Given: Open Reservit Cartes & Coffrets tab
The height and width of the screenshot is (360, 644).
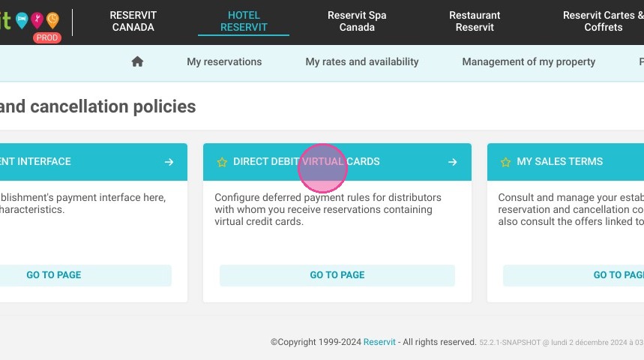Looking at the screenshot, I should pos(604,21).
